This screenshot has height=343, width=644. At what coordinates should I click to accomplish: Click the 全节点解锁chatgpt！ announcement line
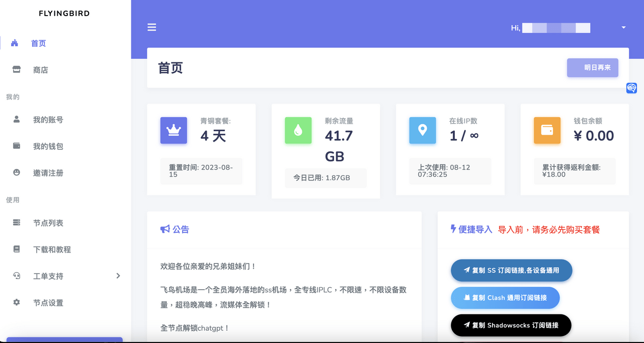[x=195, y=328]
